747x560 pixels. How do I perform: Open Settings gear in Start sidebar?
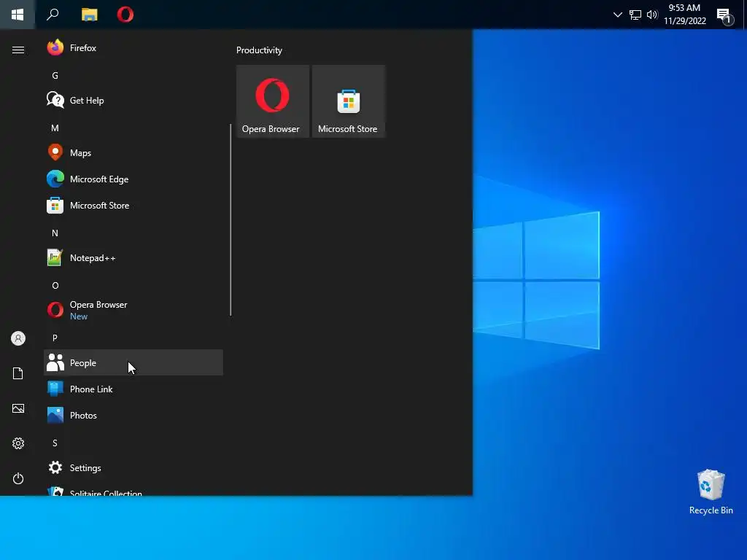coord(18,443)
